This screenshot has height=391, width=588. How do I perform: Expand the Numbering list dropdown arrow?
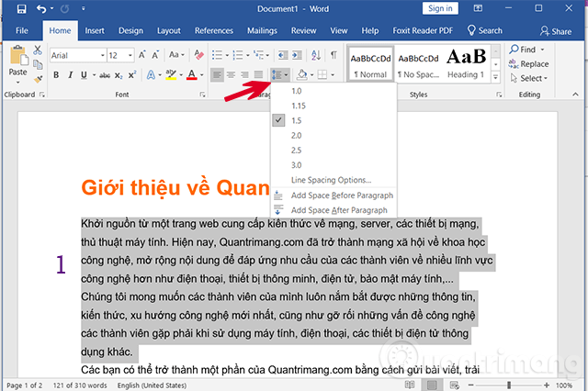click(x=247, y=55)
